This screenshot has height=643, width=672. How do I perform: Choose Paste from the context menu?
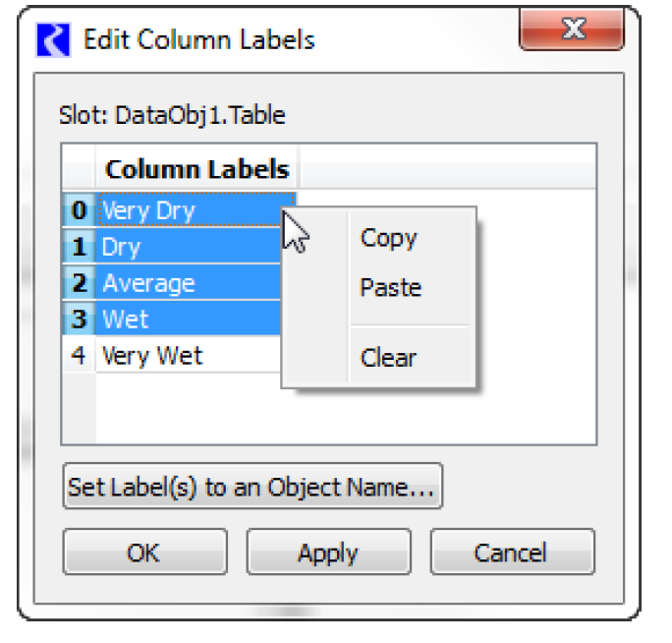pyautogui.click(x=391, y=288)
